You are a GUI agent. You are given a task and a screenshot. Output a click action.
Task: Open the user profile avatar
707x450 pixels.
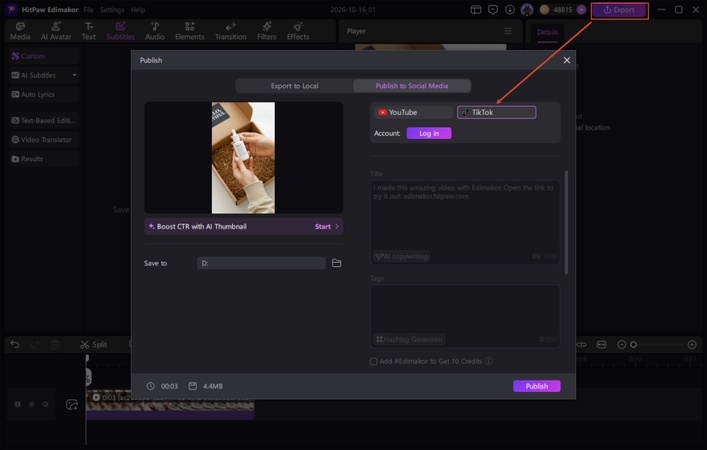[x=527, y=9]
